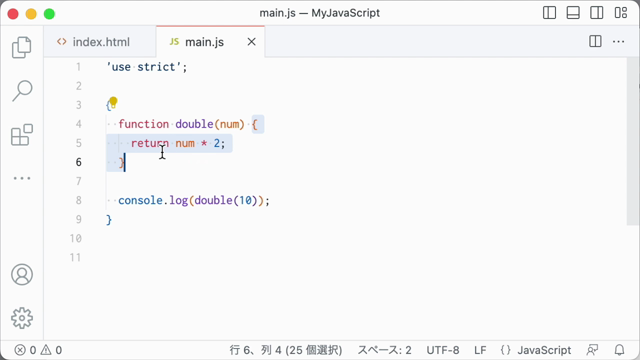Open the Manage gear settings menu

coord(22,318)
